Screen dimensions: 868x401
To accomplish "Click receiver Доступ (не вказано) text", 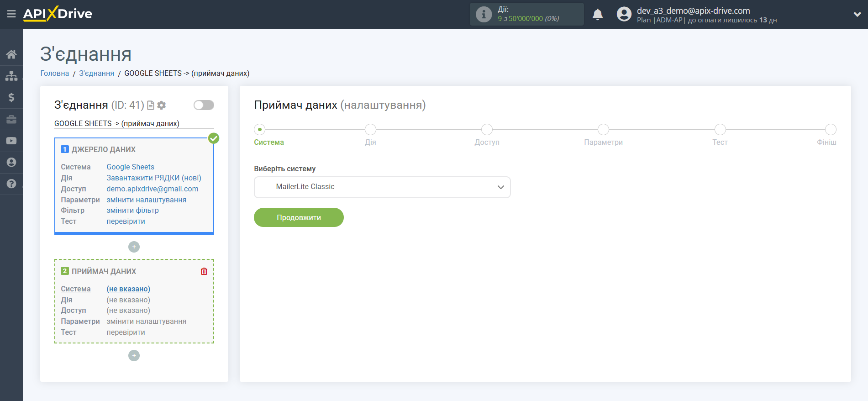I will 128,310.
